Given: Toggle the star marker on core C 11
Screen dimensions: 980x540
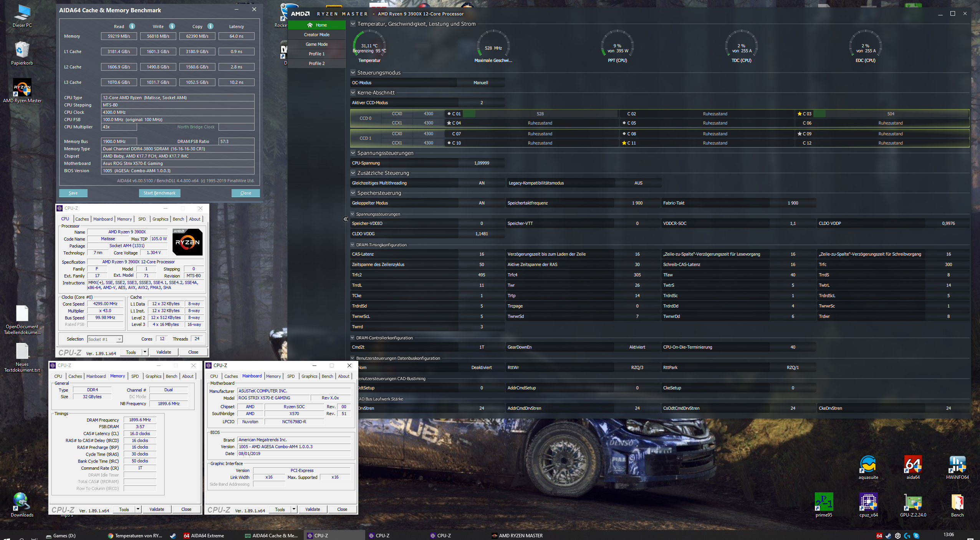Looking at the screenshot, I should [624, 143].
